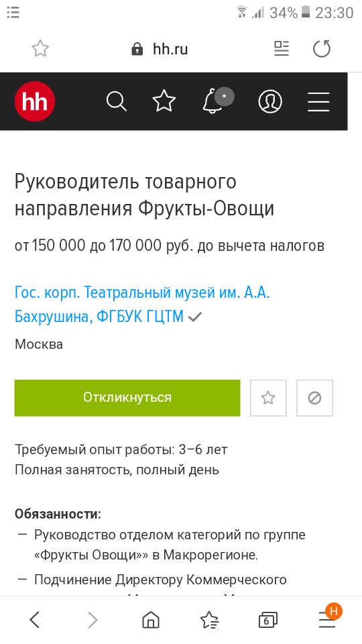The width and height of the screenshot is (362, 644).
Task: Open the hh logo home page
Action: tap(35, 101)
